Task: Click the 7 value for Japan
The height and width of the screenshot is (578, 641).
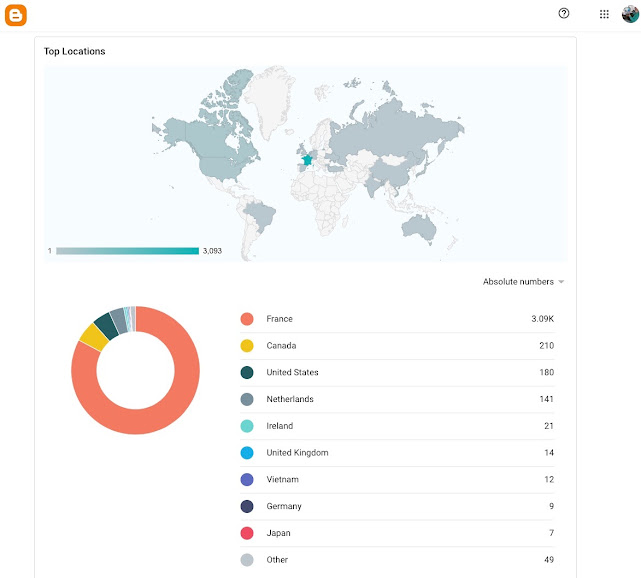Action: pos(551,533)
